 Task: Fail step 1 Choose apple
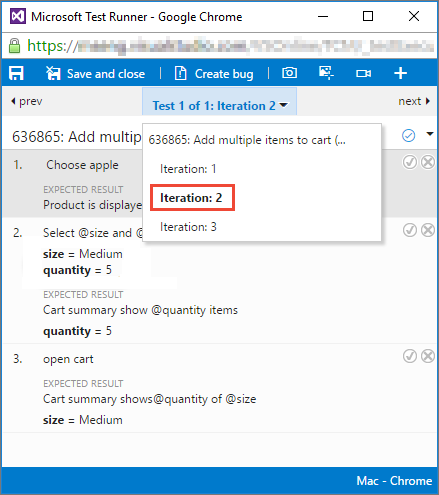[x=428, y=162]
